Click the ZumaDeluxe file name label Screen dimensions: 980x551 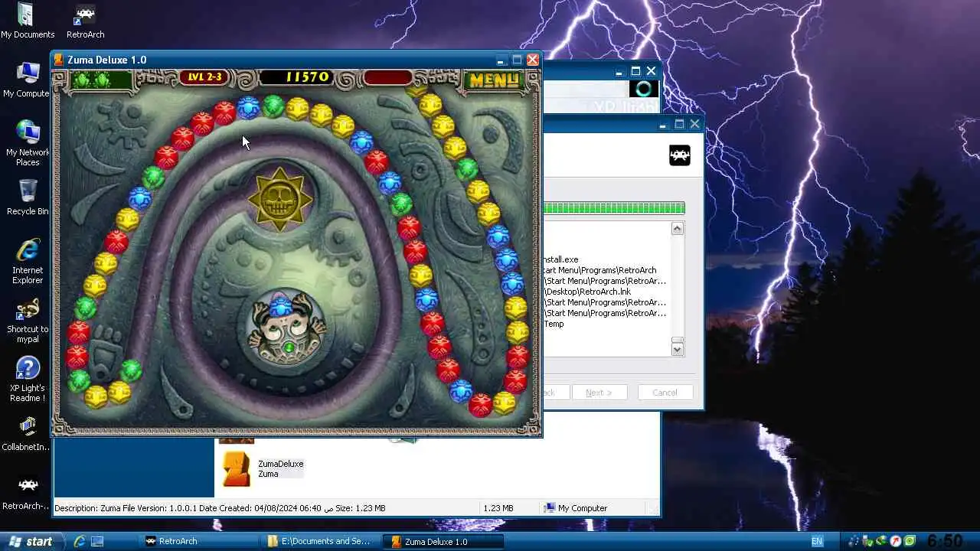(x=280, y=464)
